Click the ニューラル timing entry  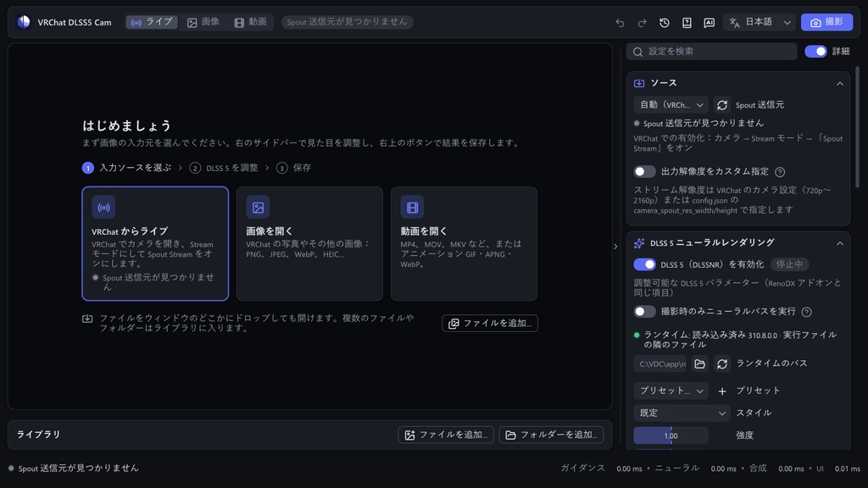696,468
